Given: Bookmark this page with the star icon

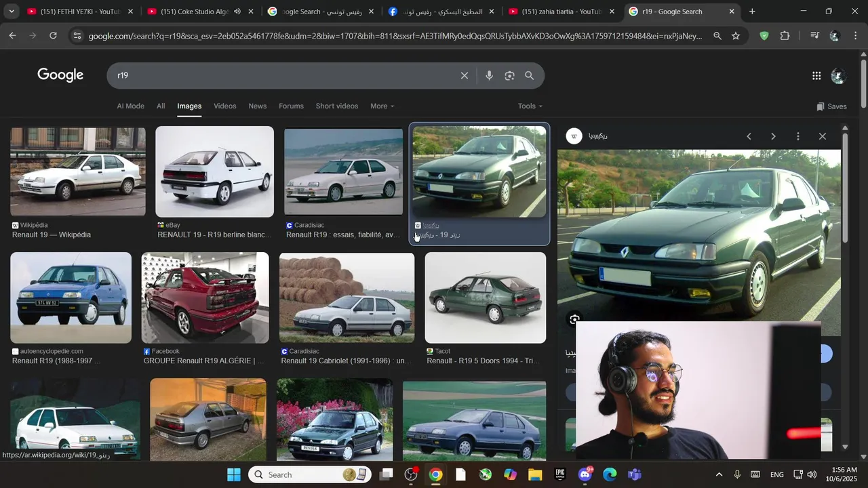Looking at the screenshot, I should click(736, 36).
